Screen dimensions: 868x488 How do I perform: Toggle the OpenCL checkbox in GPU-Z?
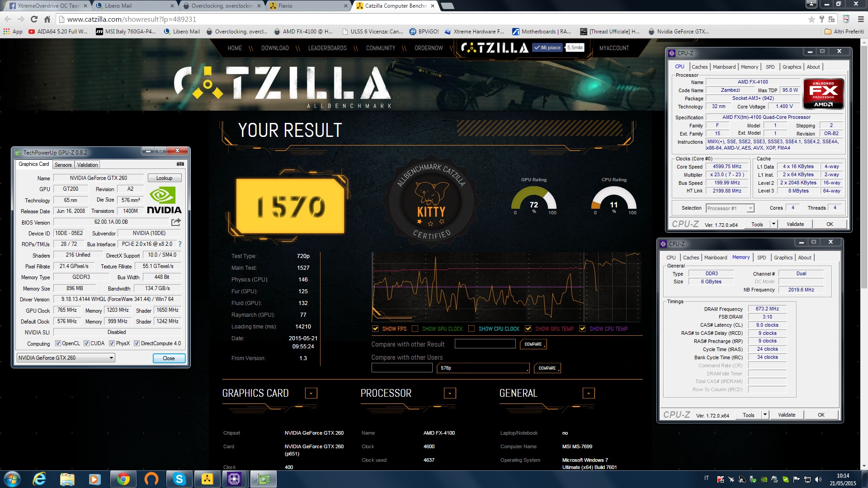[x=58, y=343]
